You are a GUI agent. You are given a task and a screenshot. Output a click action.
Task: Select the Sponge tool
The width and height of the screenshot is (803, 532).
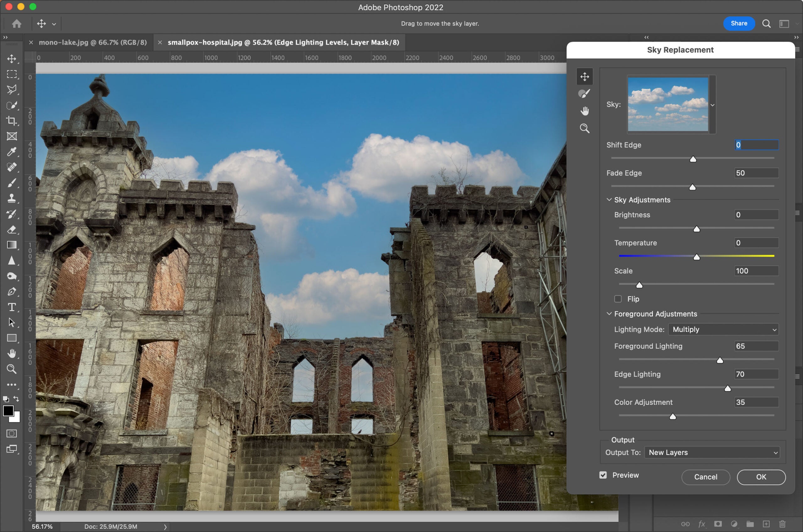point(12,276)
